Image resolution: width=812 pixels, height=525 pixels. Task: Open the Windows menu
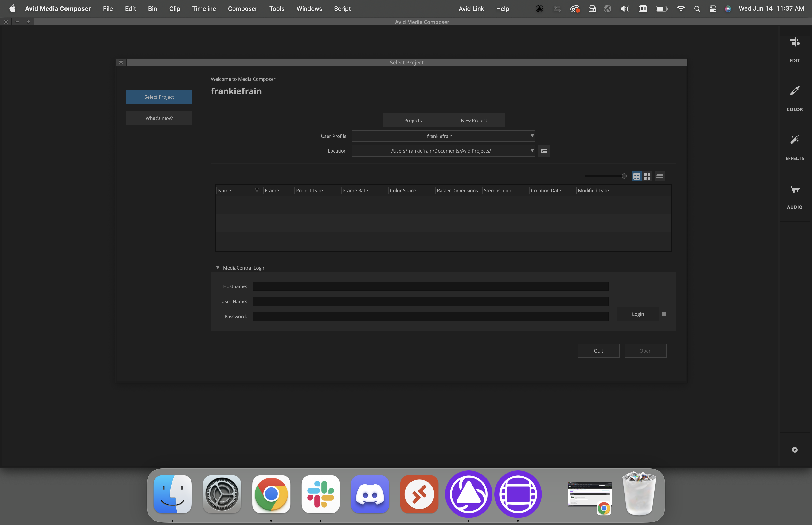pos(309,8)
